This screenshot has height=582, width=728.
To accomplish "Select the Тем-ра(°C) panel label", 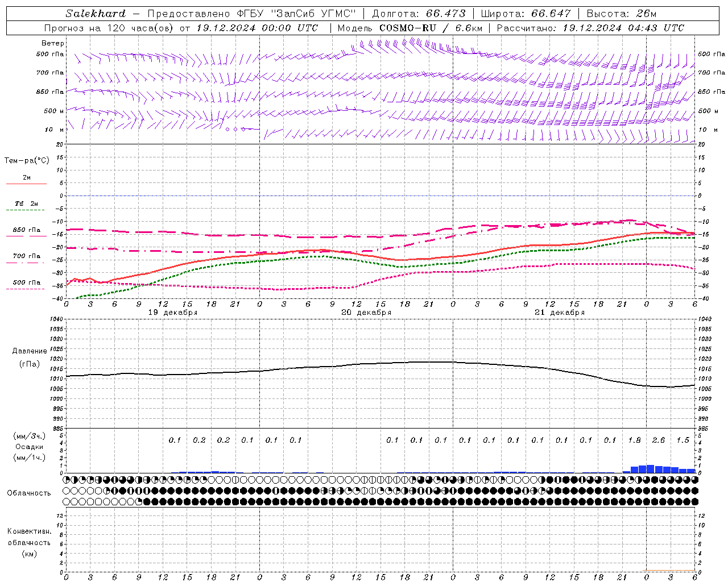I will coord(27,160).
